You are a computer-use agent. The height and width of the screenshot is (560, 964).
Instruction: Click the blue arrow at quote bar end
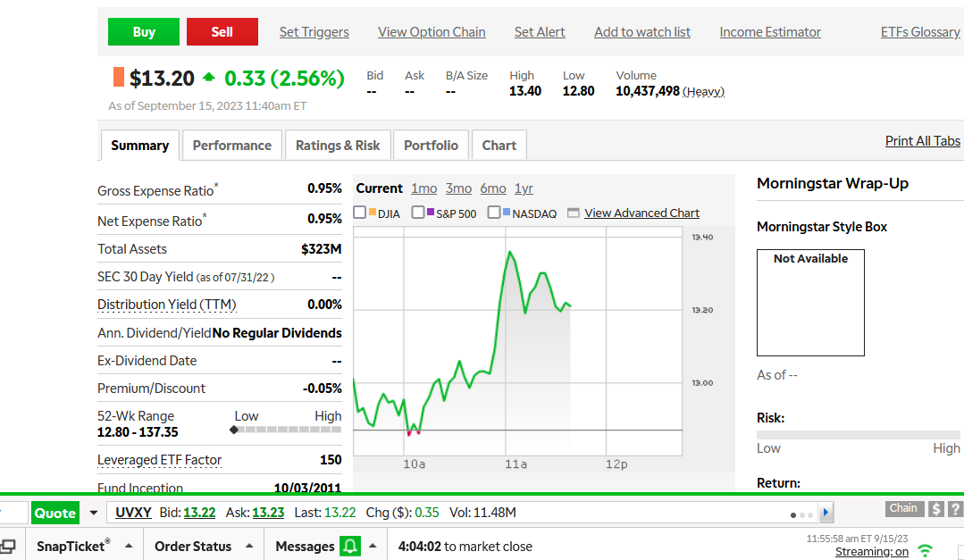(x=826, y=513)
